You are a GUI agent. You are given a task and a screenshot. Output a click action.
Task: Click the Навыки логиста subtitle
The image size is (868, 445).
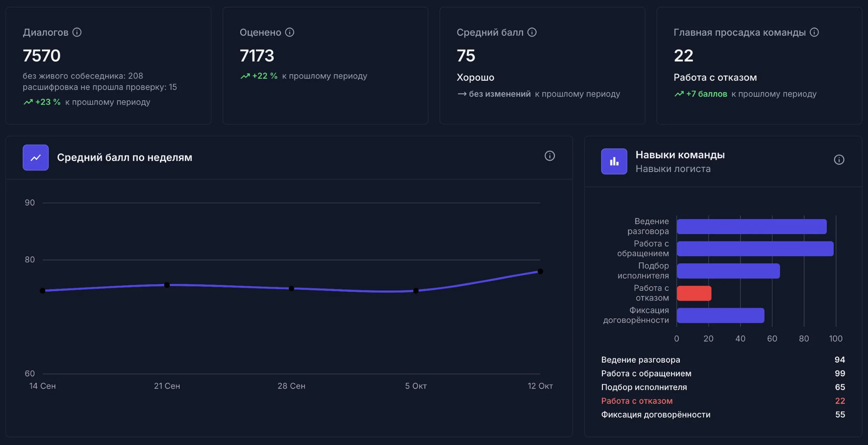(673, 169)
